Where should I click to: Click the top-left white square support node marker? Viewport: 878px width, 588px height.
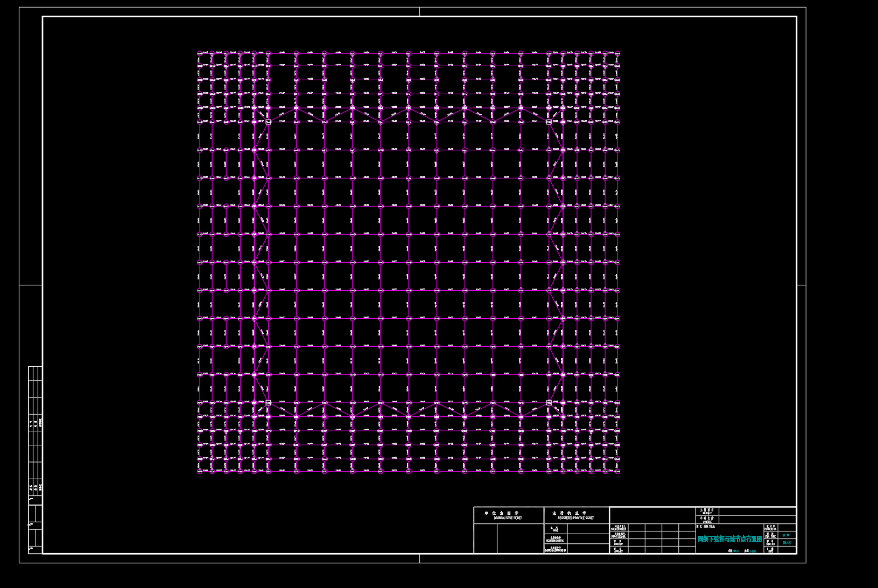[268, 122]
